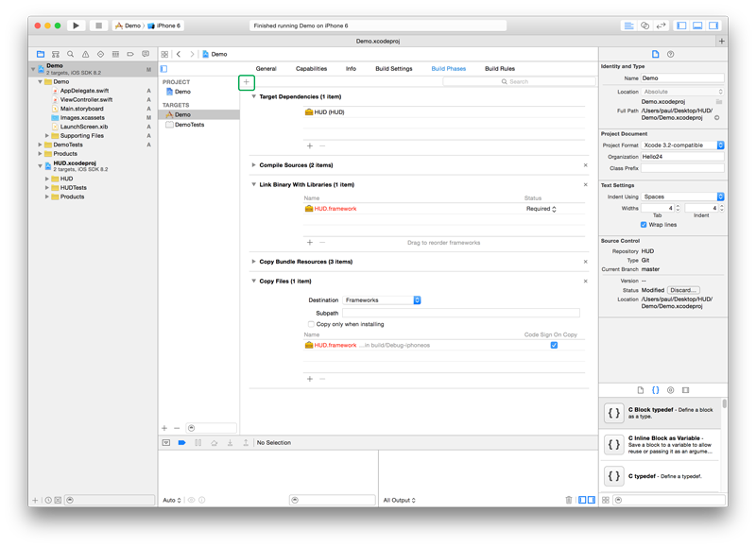The width and height of the screenshot is (756, 547).
Task: Open the Destination Frameworks dropdown
Action: pos(382,300)
